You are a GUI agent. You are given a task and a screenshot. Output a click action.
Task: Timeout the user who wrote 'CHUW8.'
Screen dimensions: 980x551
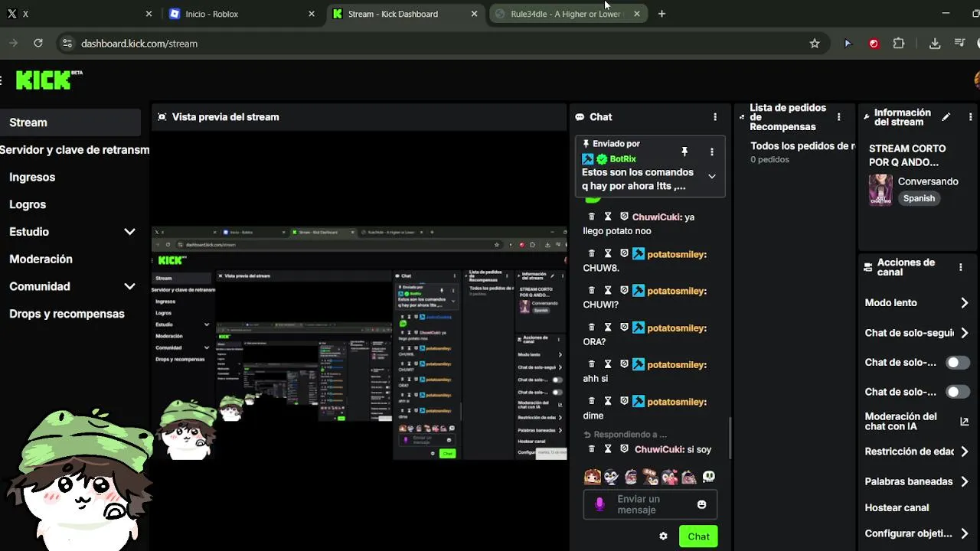[x=608, y=253]
